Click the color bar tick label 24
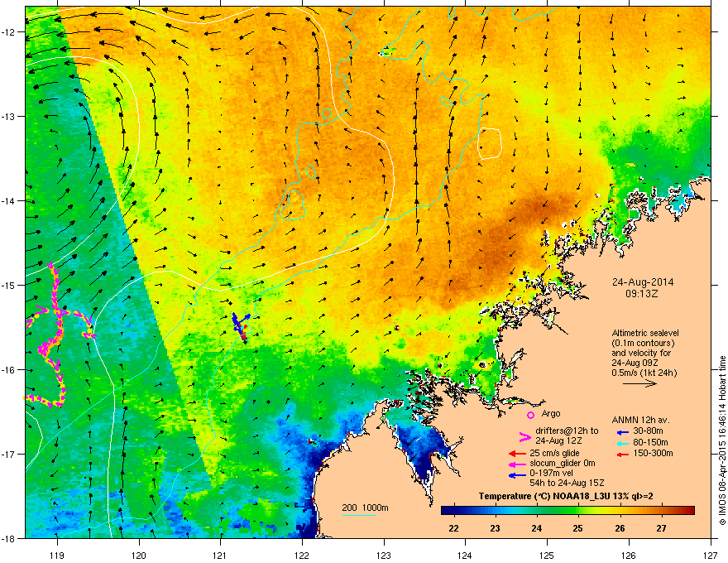728x563 pixels. point(536,528)
